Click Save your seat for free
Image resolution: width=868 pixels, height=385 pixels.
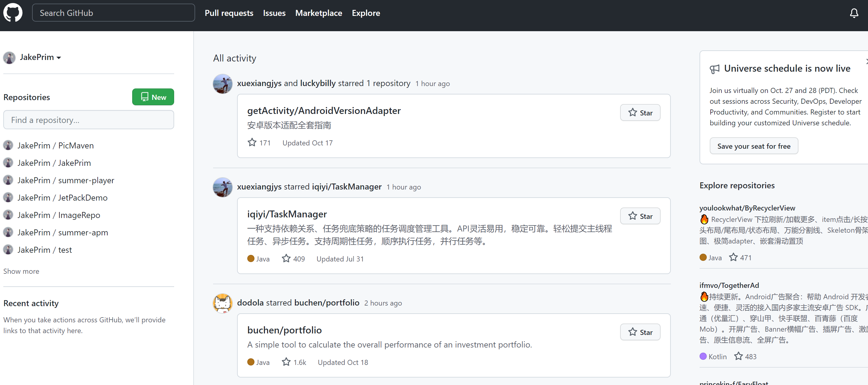pyautogui.click(x=754, y=146)
